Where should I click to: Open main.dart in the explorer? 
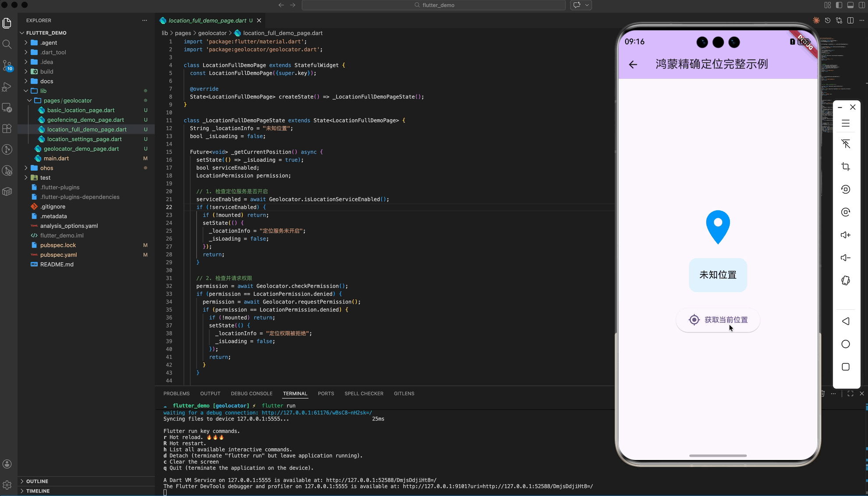pos(56,159)
